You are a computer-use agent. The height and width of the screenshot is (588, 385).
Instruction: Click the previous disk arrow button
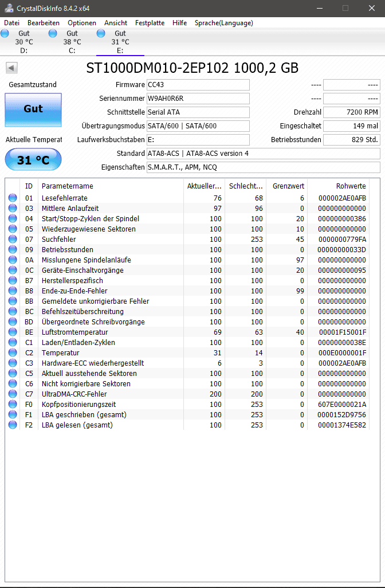pos(11,68)
